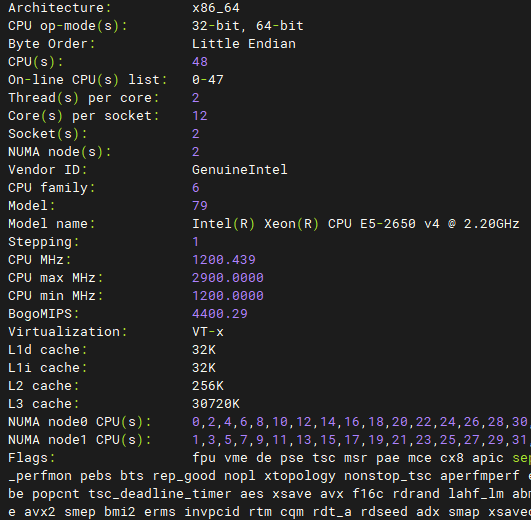Click the Model number 79
531x520 pixels.
pyautogui.click(x=200, y=205)
